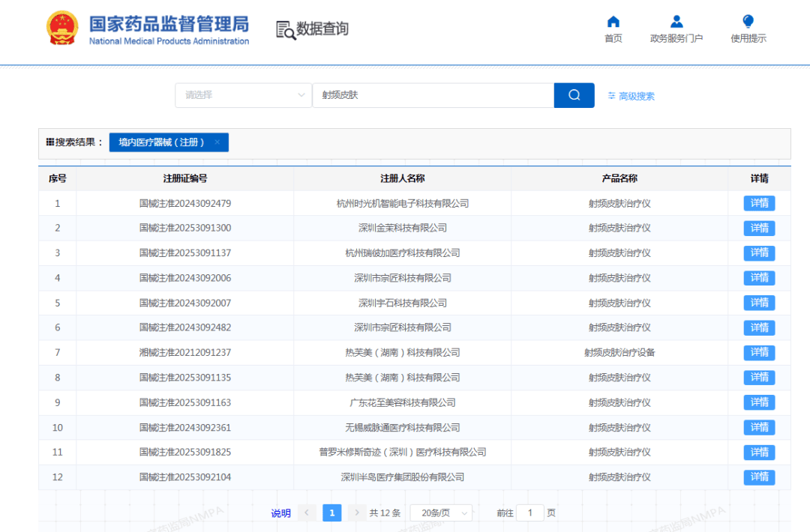Click the 前往 page number input box
810x532 pixels.
[x=530, y=513]
